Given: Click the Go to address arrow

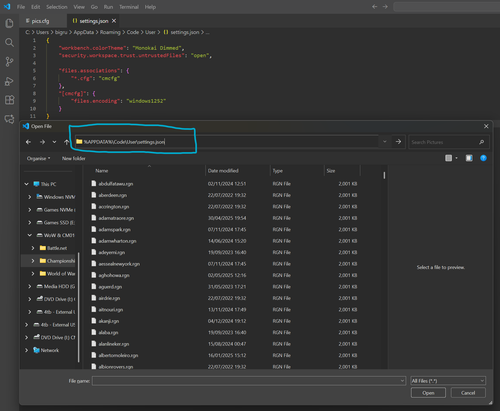Looking at the screenshot, I should tap(398, 142).
